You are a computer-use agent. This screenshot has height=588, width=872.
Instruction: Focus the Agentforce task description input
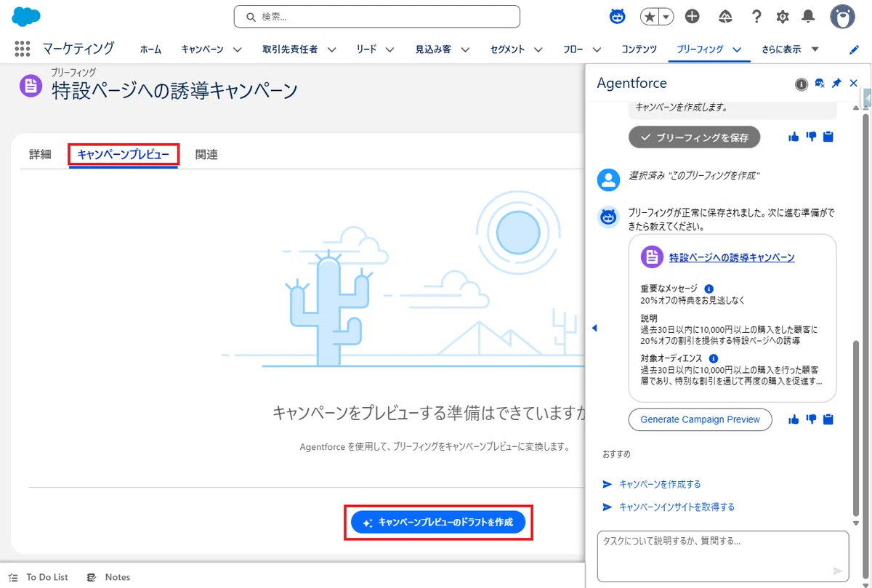tap(723, 556)
